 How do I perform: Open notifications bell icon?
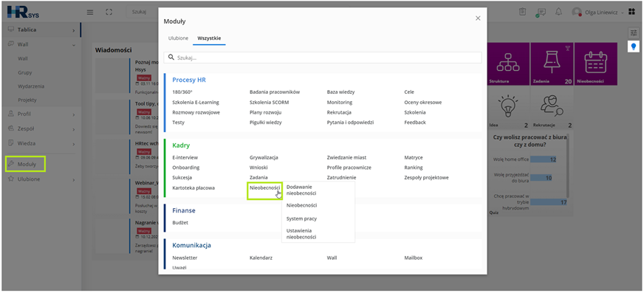(558, 12)
